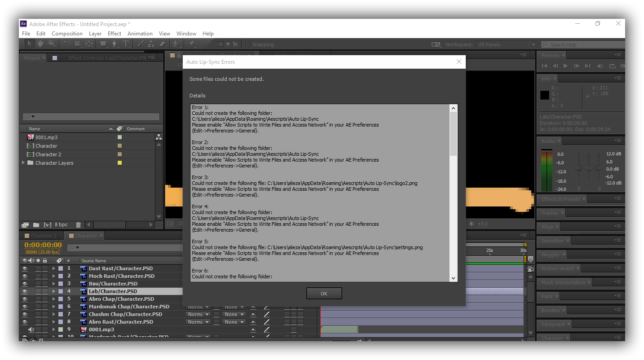Open track matte dropdown for layer 8
This screenshot has height=360, width=644.
(x=234, y=322)
